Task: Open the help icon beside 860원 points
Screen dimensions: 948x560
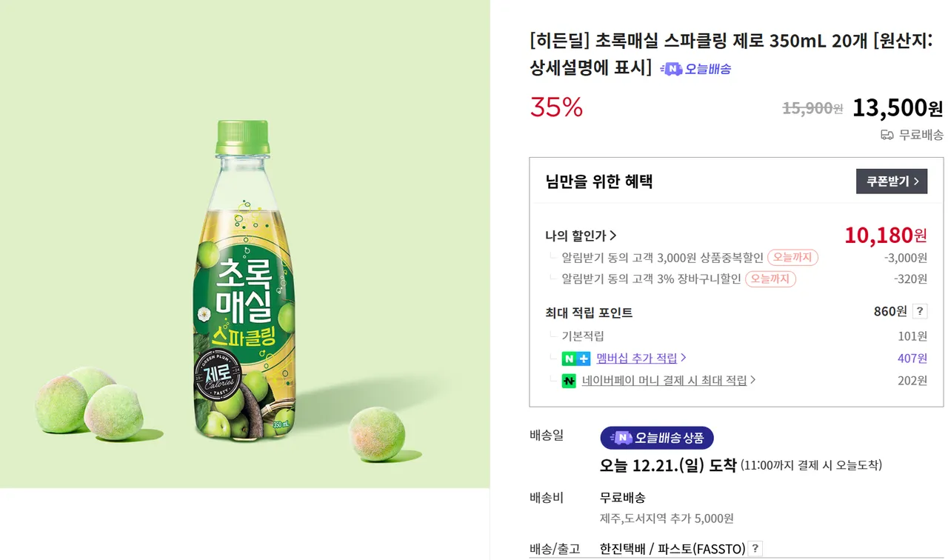Action: [x=920, y=312]
